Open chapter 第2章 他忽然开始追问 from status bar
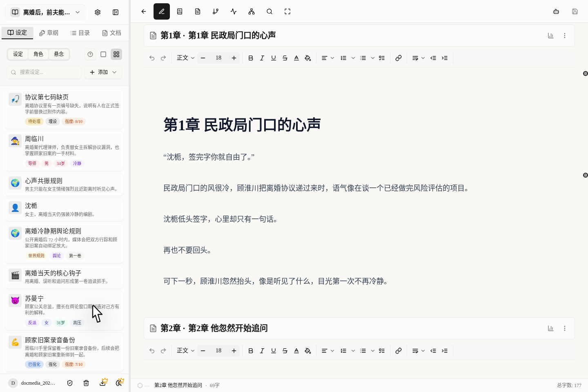 (x=178, y=385)
